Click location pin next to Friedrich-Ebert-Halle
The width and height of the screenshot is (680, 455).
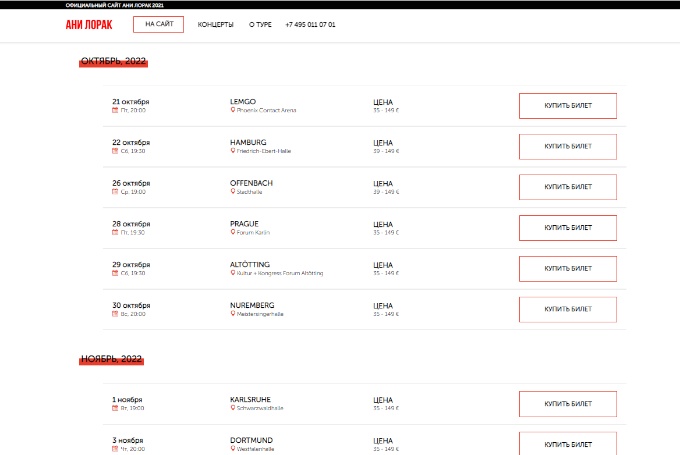click(x=233, y=151)
